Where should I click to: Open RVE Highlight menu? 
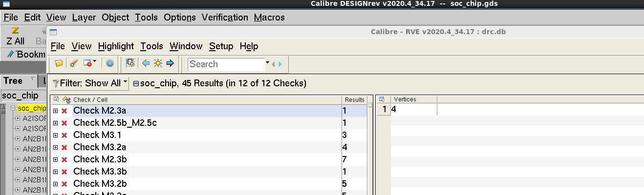point(116,46)
